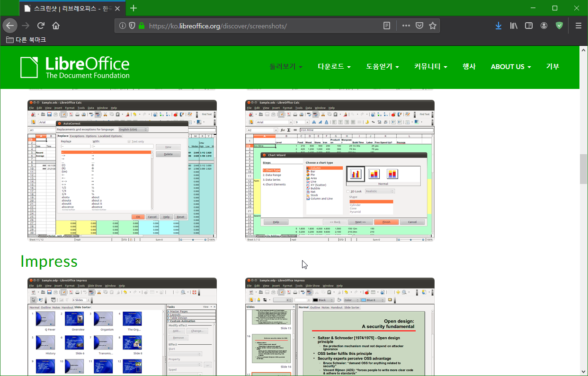Save this page to Pocket
Screen dimensions: 588x376
419,26
